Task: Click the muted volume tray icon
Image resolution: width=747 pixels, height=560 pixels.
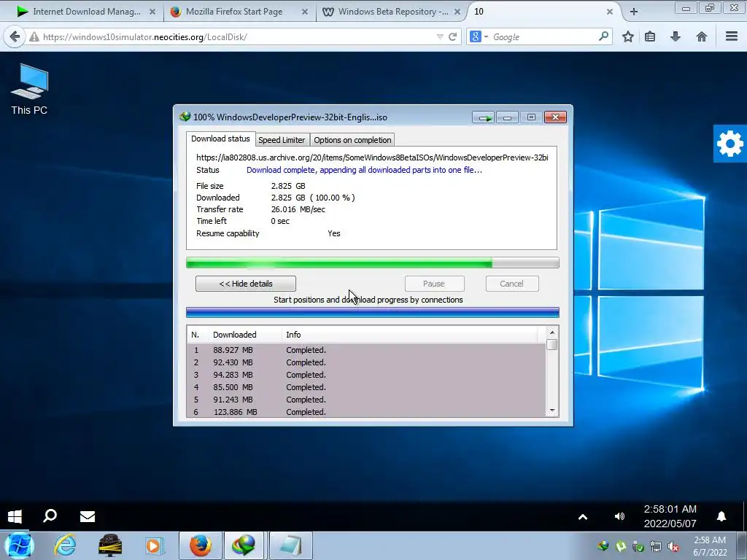Action: click(x=673, y=547)
